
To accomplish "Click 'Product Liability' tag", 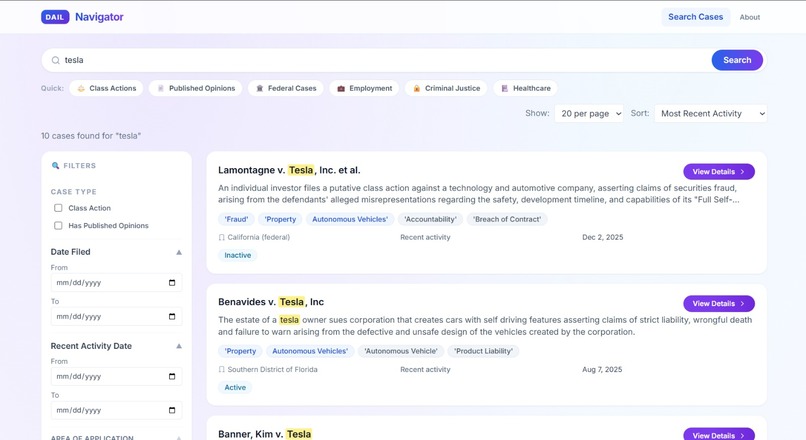I will tap(484, 351).
